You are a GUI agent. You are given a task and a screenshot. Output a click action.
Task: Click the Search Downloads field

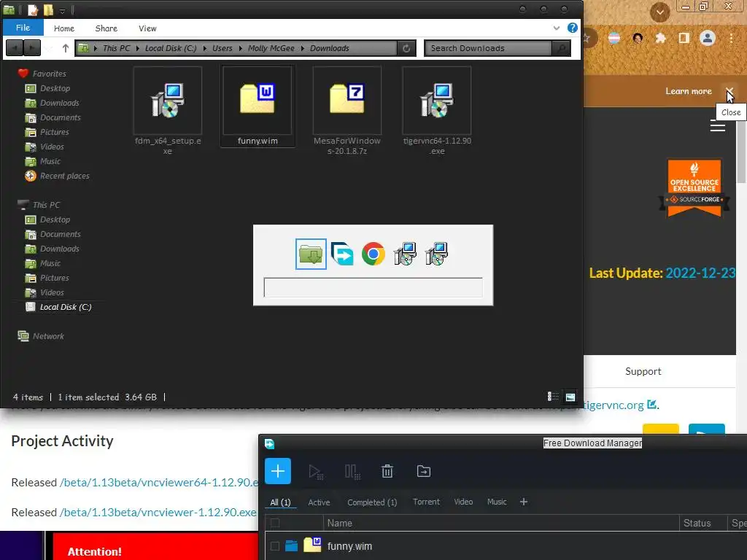point(488,48)
